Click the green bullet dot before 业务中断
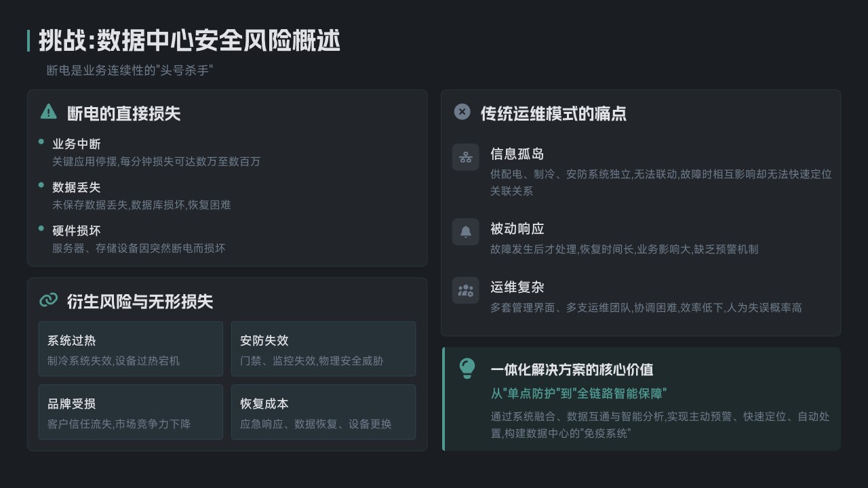 42,142
